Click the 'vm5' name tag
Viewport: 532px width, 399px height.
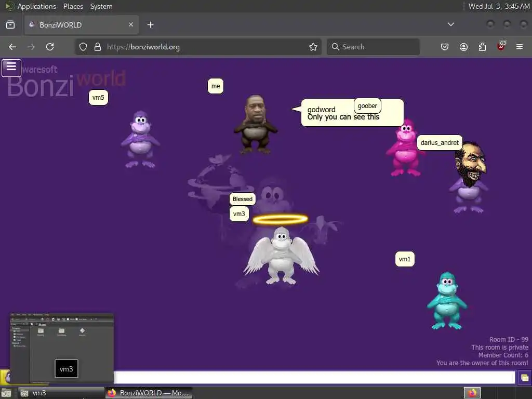(x=98, y=98)
